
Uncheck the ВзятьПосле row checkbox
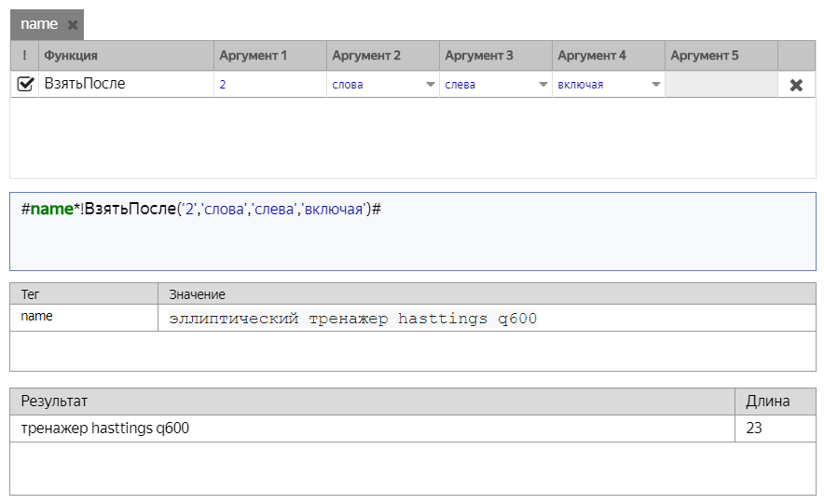point(25,84)
